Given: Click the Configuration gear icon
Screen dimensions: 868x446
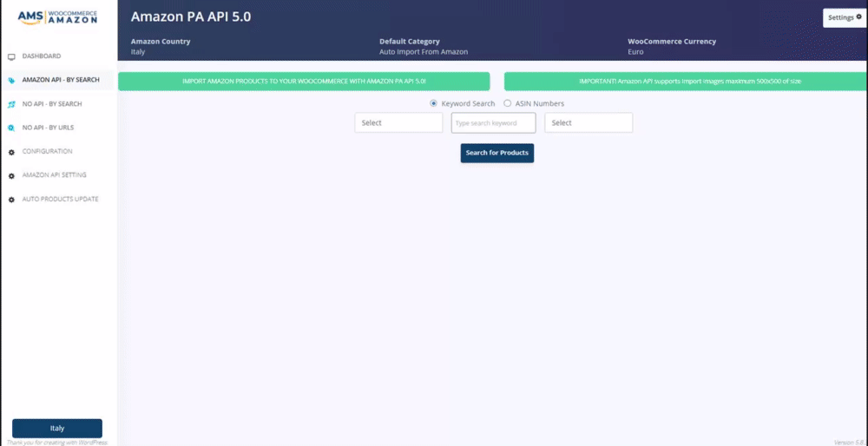Looking at the screenshot, I should (x=11, y=152).
